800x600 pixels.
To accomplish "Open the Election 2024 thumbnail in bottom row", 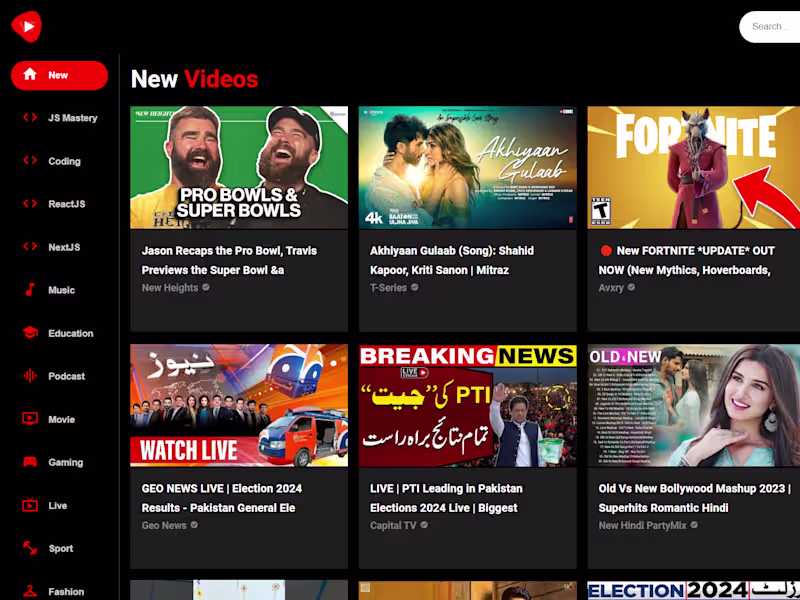I will tap(694, 590).
